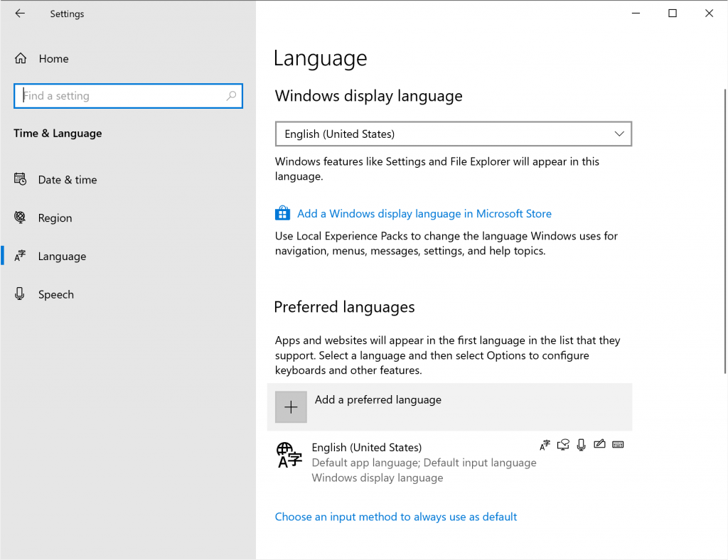
Task: Click the English language globe icon
Action: 289,455
